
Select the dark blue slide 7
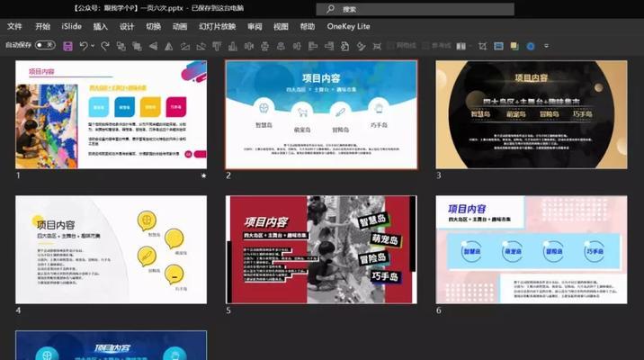coord(111,346)
